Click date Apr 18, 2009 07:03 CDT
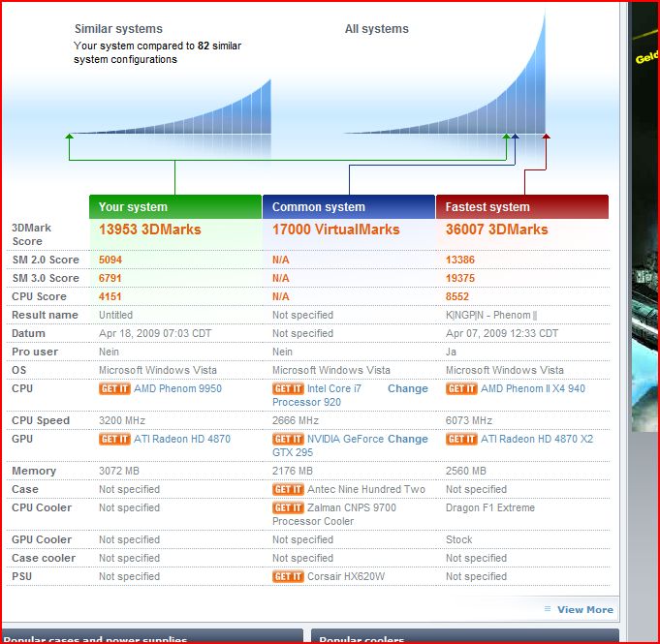660x644 pixels. click(155, 333)
